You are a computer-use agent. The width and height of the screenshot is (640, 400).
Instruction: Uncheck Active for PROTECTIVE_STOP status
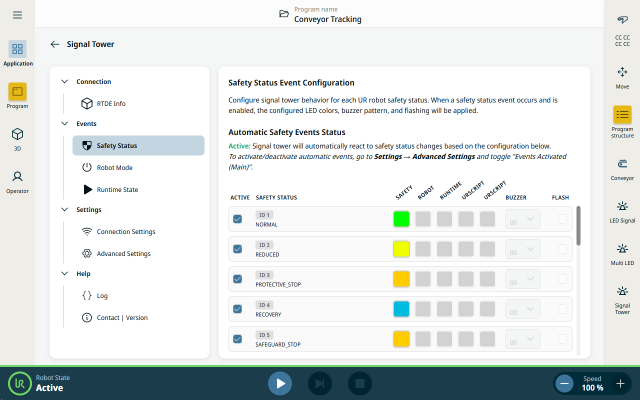[x=238, y=279]
